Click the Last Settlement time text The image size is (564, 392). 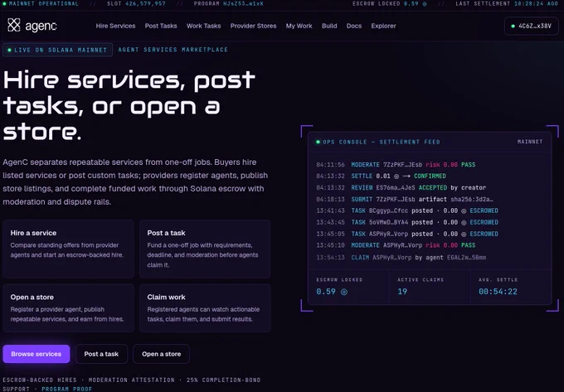click(x=507, y=3)
